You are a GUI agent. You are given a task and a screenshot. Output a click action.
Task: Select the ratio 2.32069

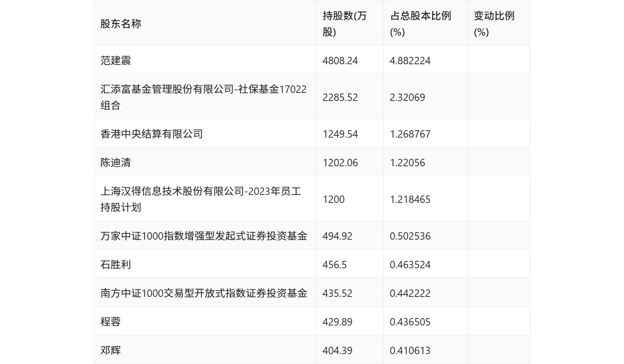point(407,97)
